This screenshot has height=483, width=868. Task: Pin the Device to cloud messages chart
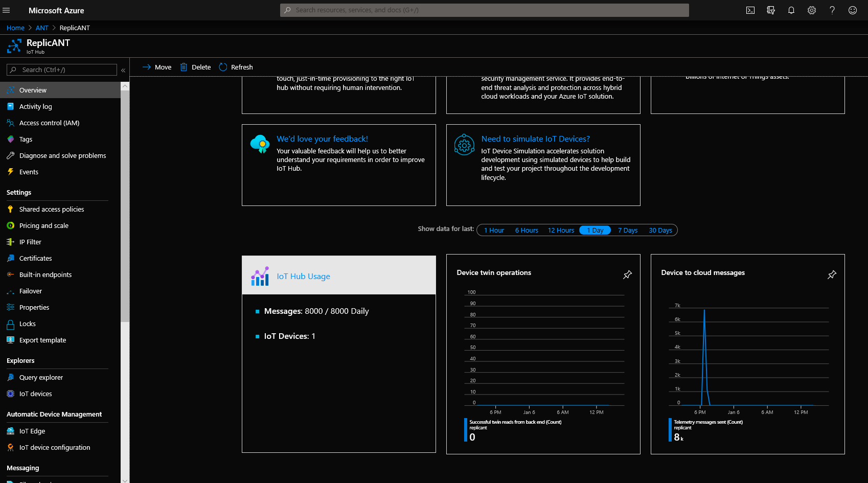point(832,275)
